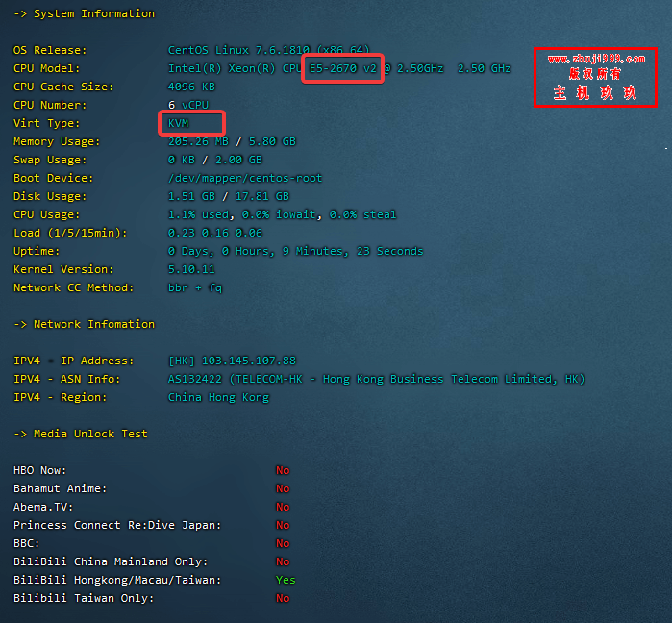Click "BiliBili China Mainland Only:" label
The width and height of the screenshot is (672, 623).
tap(111, 561)
